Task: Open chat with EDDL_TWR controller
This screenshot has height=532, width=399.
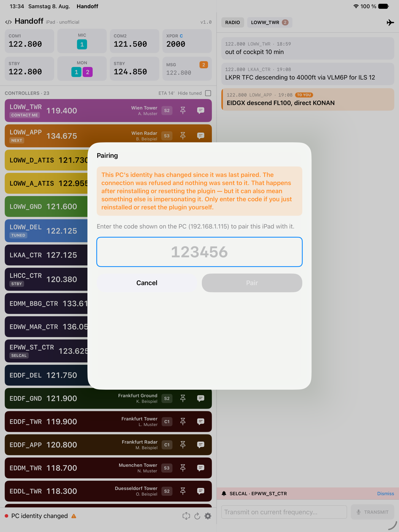Action: (201, 491)
